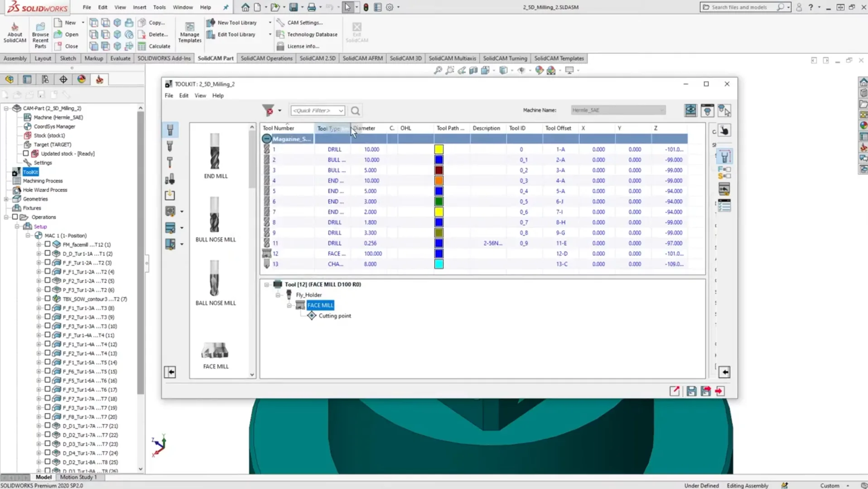This screenshot has width=868, height=489.
Task: Check the FM_facemill operation checkbox
Action: [48, 244]
